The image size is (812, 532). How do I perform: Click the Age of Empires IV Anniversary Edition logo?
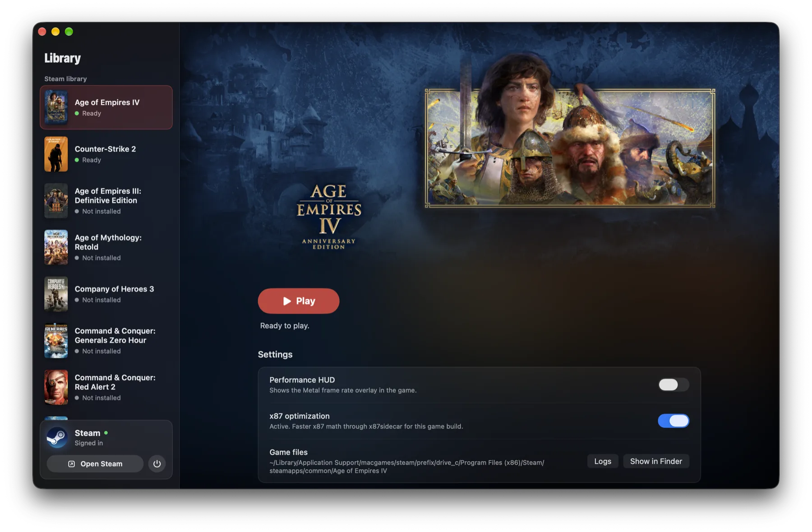pos(329,217)
